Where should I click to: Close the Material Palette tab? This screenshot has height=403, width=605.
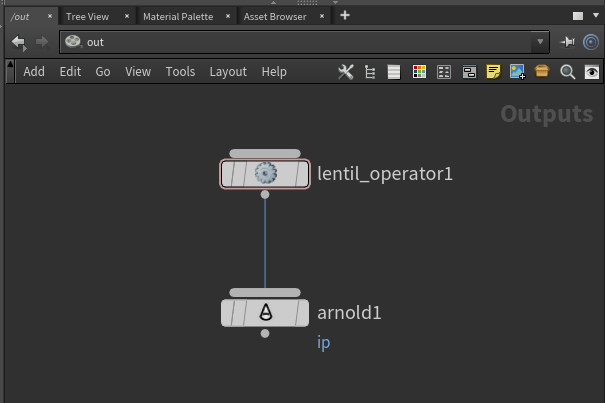point(228,16)
